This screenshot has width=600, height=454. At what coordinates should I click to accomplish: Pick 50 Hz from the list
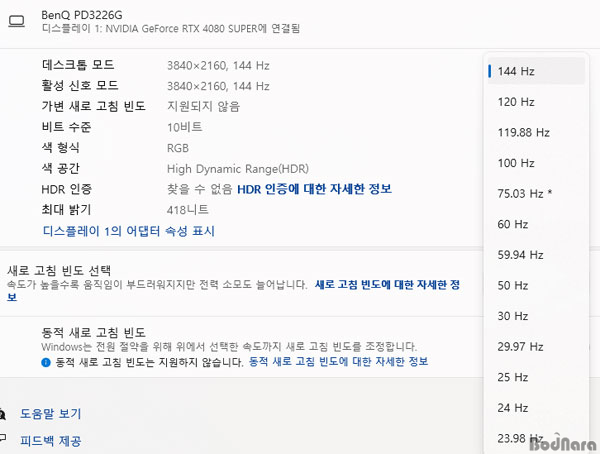click(x=536, y=286)
